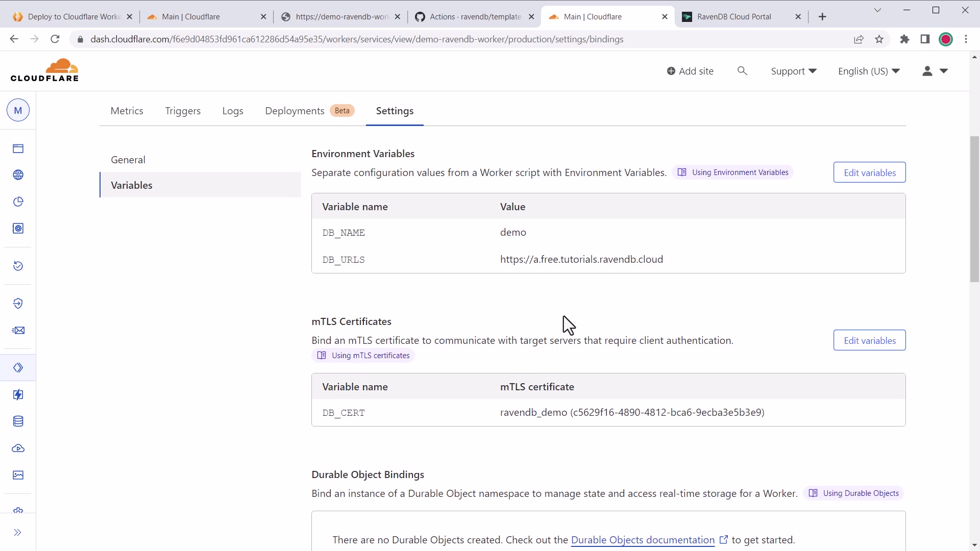Click the address bar URL
This screenshot has height=551, width=980.
pyautogui.click(x=357, y=39)
